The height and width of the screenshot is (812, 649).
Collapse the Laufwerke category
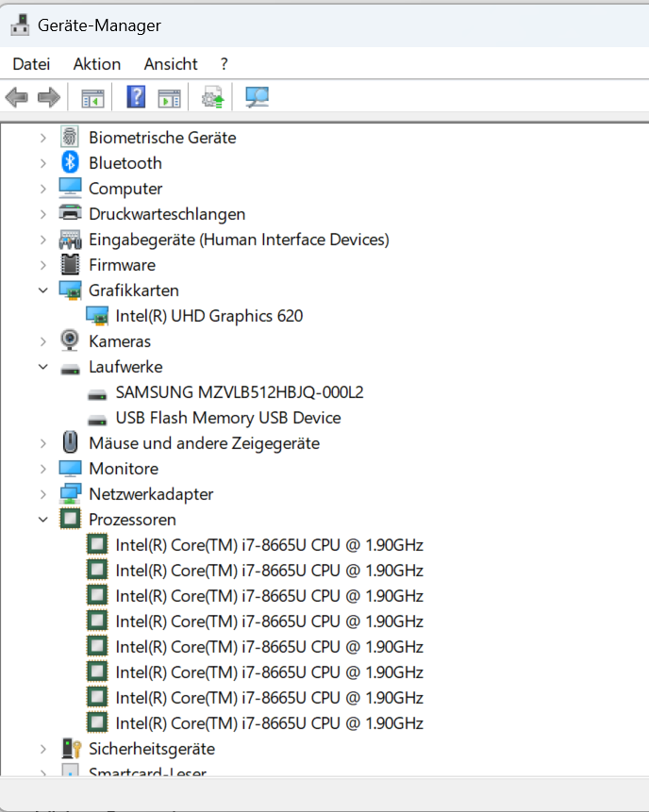[43, 367]
